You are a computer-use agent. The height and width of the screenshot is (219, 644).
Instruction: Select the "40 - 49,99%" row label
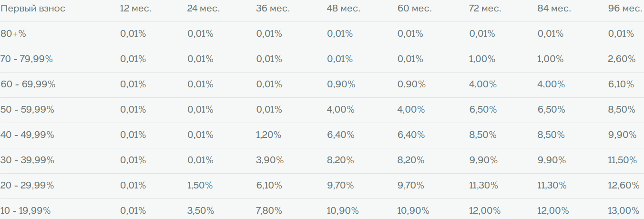[28, 135]
